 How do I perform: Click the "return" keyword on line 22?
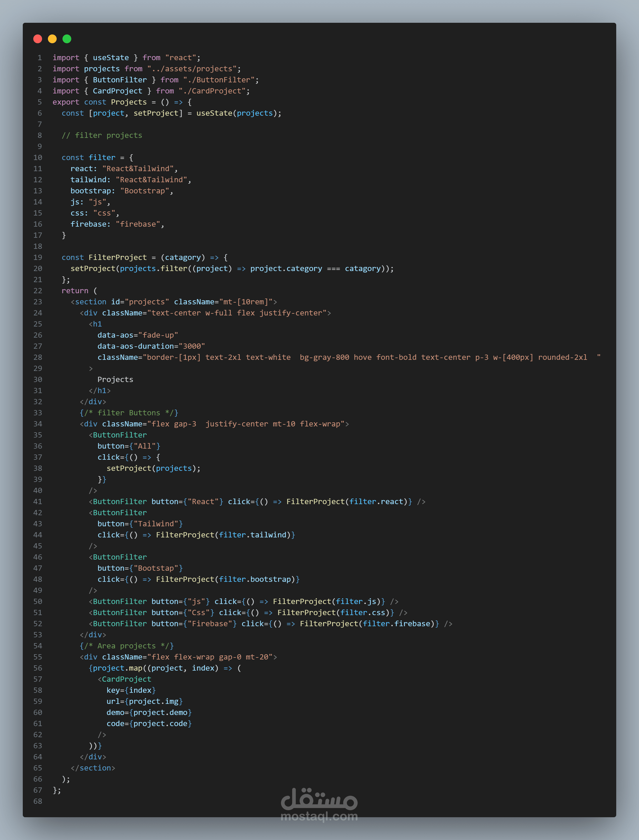click(75, 291)
